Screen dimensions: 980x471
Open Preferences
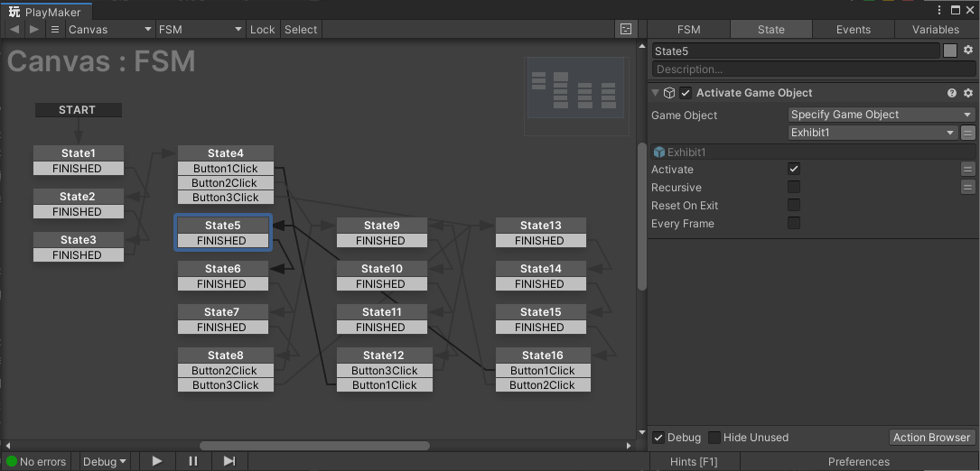click(x=858, y=462)
